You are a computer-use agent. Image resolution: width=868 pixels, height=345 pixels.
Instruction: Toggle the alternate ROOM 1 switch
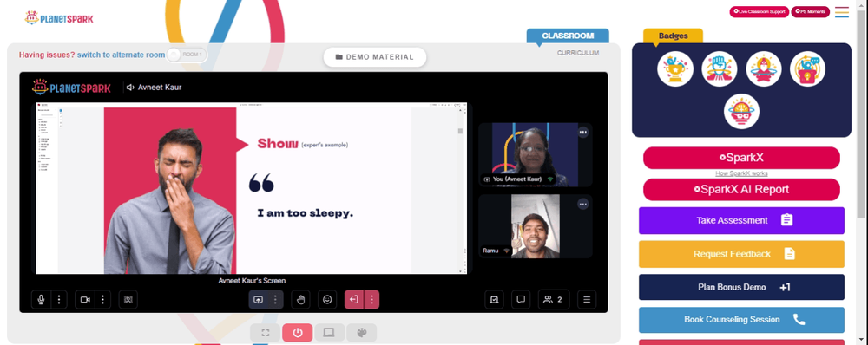186,55
